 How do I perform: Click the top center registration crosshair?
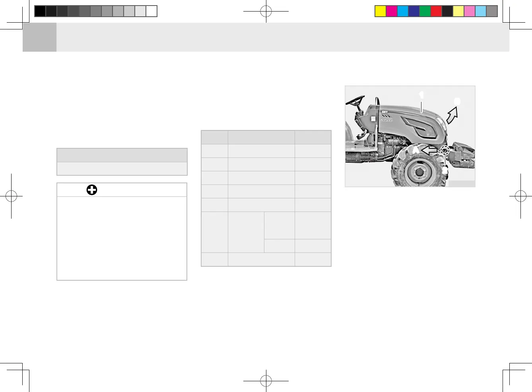point(266,12)
